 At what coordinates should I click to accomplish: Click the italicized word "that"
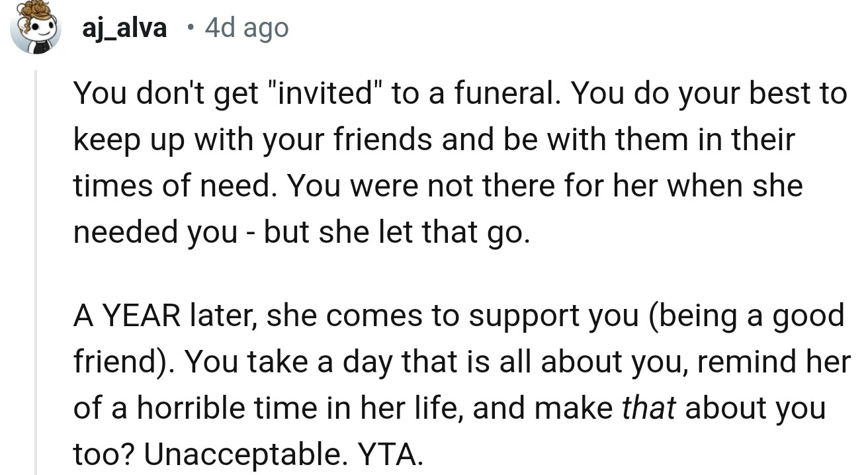click(648, 409)
